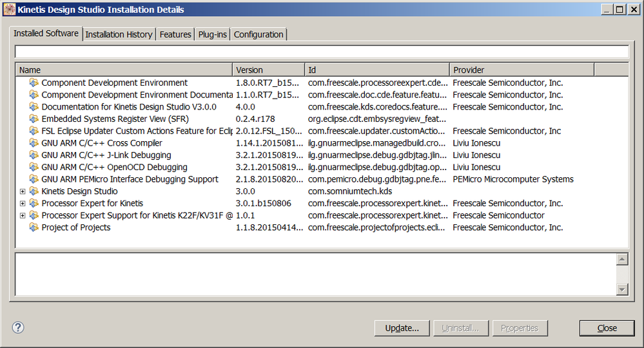The image size is (644, 348).
Task: Click version 0.2.4.r178 cell
Action: (255, 119)
